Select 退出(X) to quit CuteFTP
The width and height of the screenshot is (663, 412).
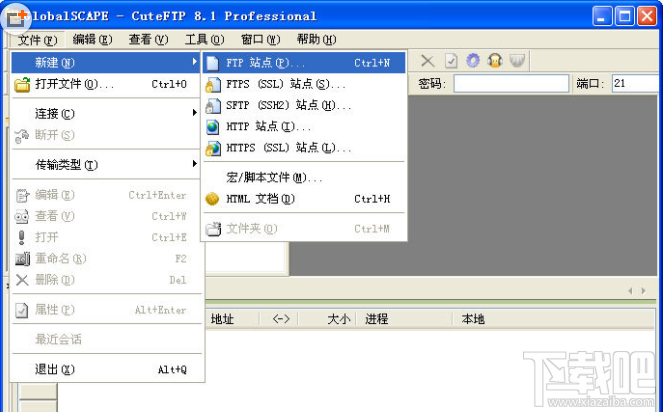(106, 369)
